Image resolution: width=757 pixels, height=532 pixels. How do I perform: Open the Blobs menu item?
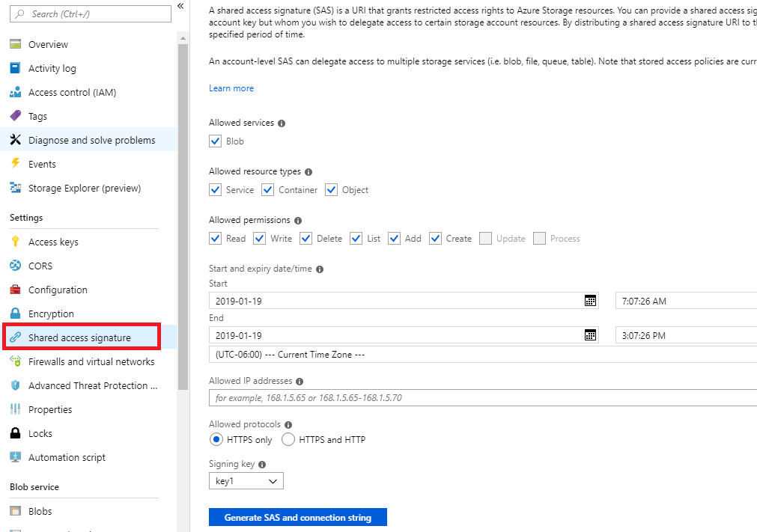pos(88,511)
